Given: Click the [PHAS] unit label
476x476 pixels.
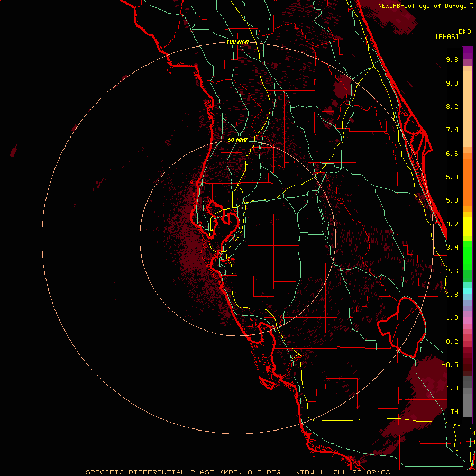Looking at the screenshot, I should 447,36.
